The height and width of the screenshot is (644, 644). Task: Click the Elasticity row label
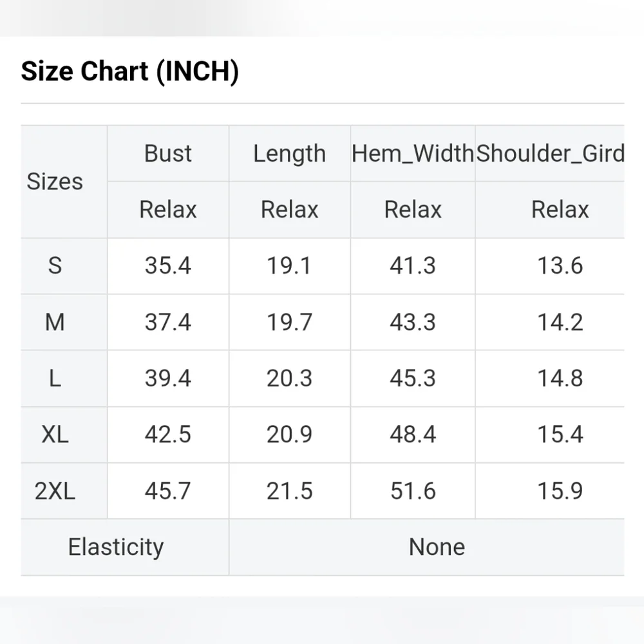[116, 547]
